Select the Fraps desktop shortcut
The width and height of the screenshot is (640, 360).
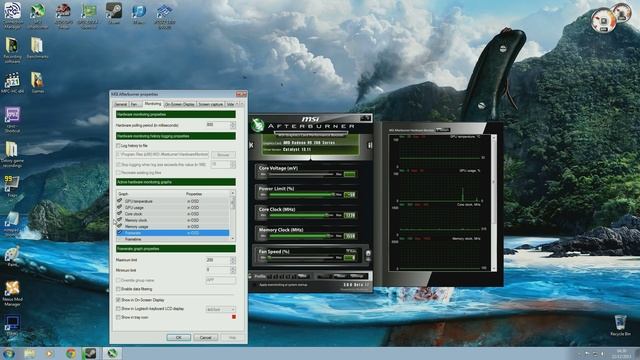(x=11, y=187)
